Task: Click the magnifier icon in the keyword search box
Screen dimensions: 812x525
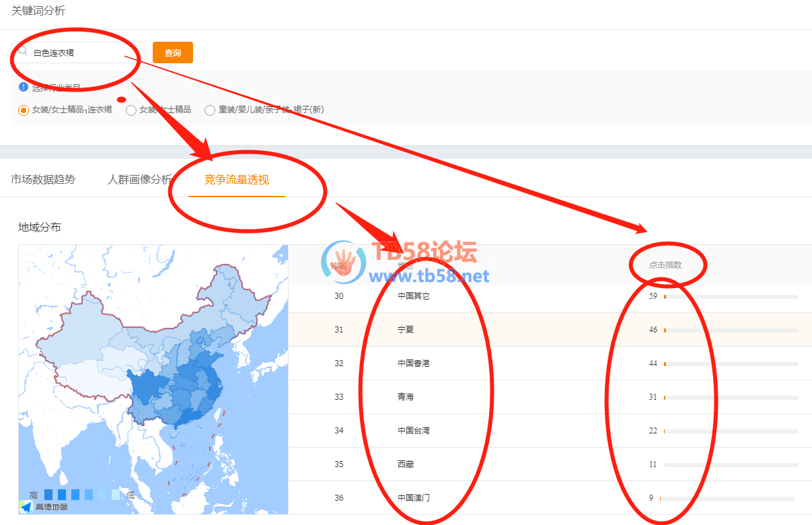Action: tap(23, 51)
